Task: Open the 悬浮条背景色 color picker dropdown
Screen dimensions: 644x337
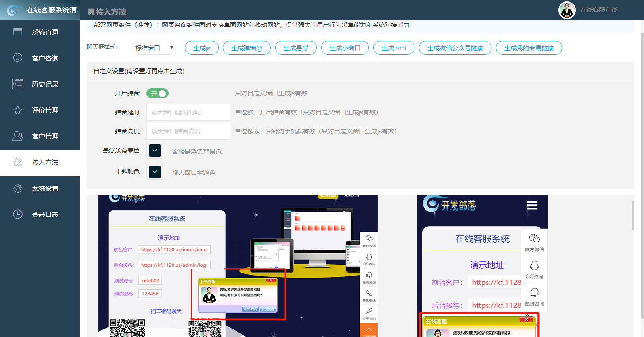Action: (x=155, y=151)
